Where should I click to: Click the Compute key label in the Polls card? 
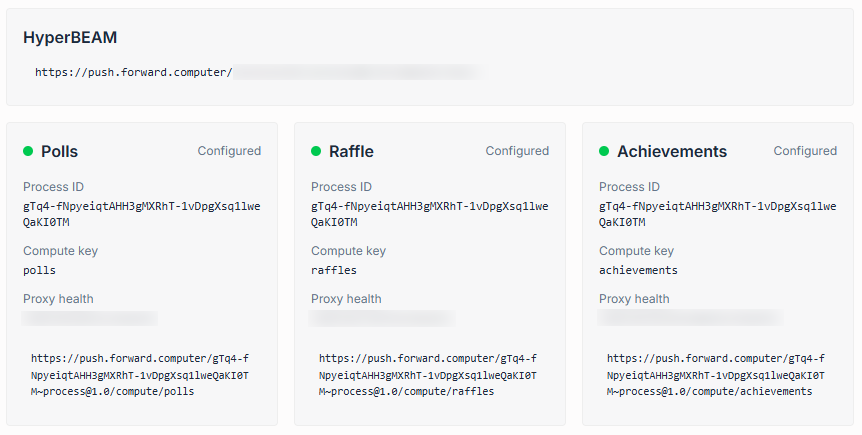pos(60,251)
